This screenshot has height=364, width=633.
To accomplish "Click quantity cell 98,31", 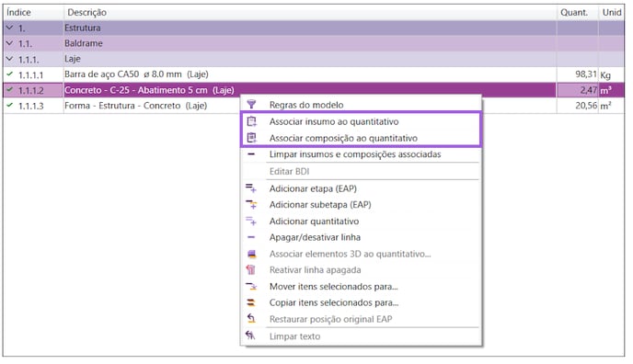I will tap(578, 74).
